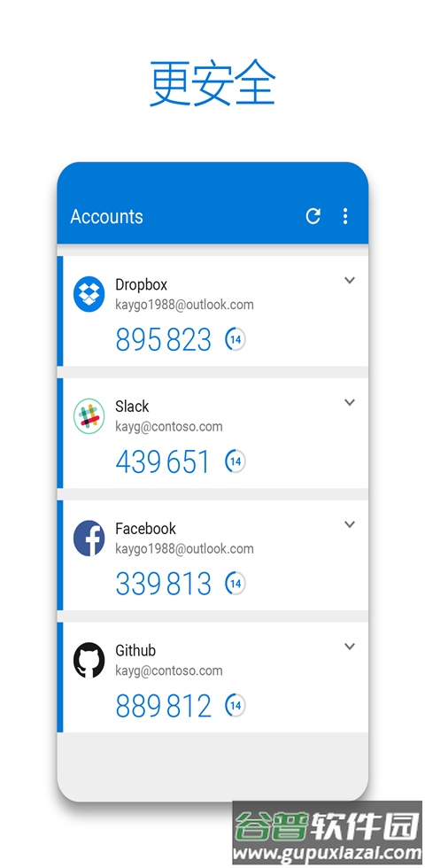Tap the Slack countdown timer circle
The width and height of the screenshot is (425, 868).
click(236, 461)
